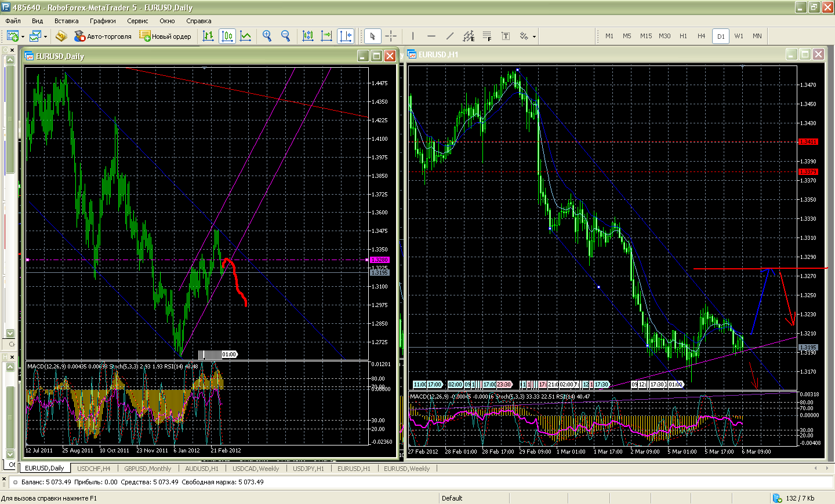Click the zoom out magnifier icon
Viewport: 835px width, 504px height.
pos(285,36)
